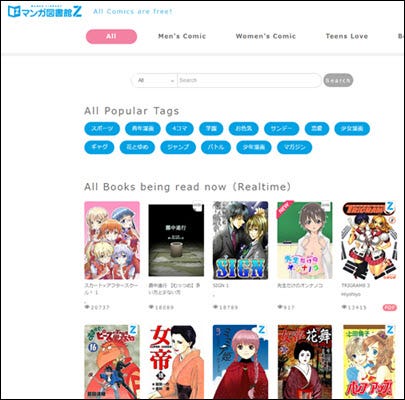Image resolution: width=405 pixels, height=400 pixels.
Task: Open the 花舞 kimono woman cover
Action: tap(305, 362)
